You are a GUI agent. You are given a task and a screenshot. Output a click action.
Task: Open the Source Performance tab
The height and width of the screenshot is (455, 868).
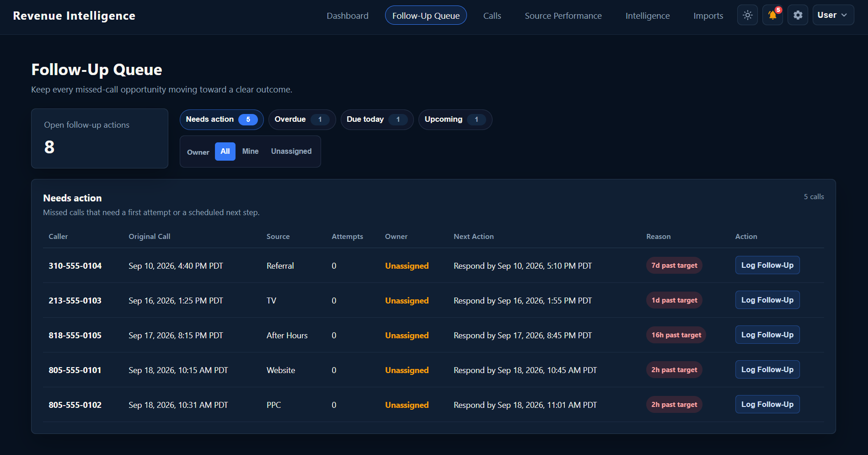point(563,16)
